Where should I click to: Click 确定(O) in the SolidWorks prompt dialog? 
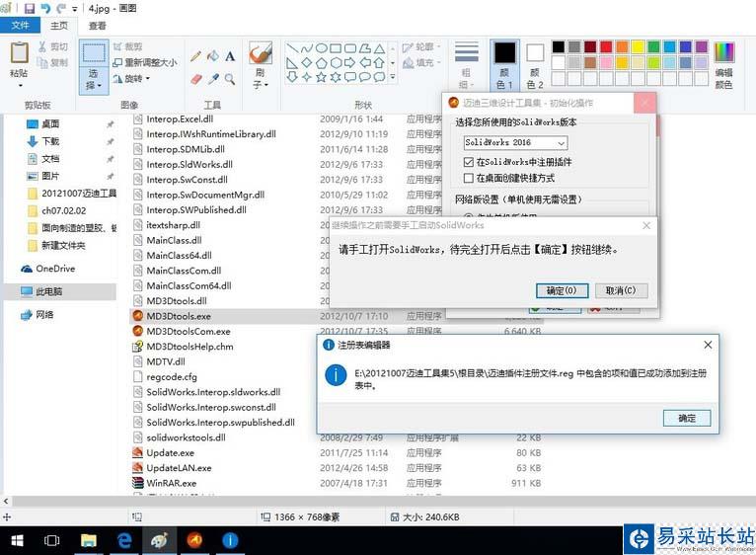click(x=562, y=290)
